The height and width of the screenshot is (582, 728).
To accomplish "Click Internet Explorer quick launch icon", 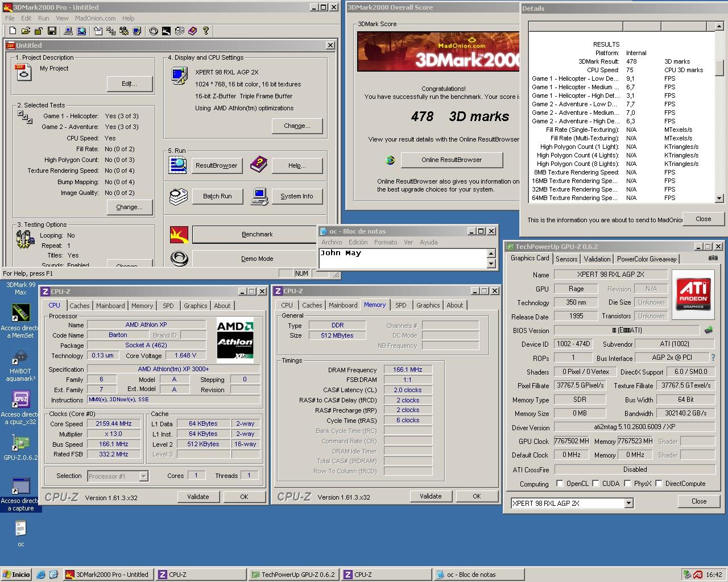I will [x=41, y=575].
